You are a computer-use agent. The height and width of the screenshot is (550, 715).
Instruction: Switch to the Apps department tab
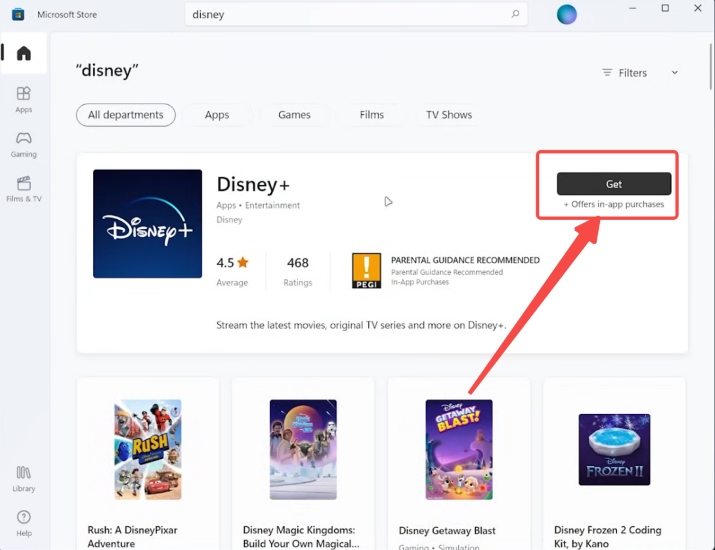pos(217,115)
